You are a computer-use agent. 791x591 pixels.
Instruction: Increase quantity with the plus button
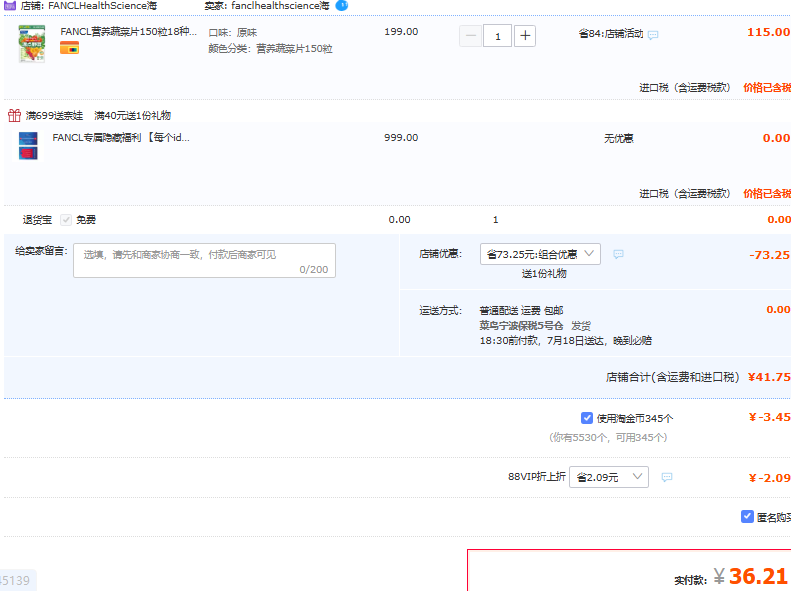[525, 36]
